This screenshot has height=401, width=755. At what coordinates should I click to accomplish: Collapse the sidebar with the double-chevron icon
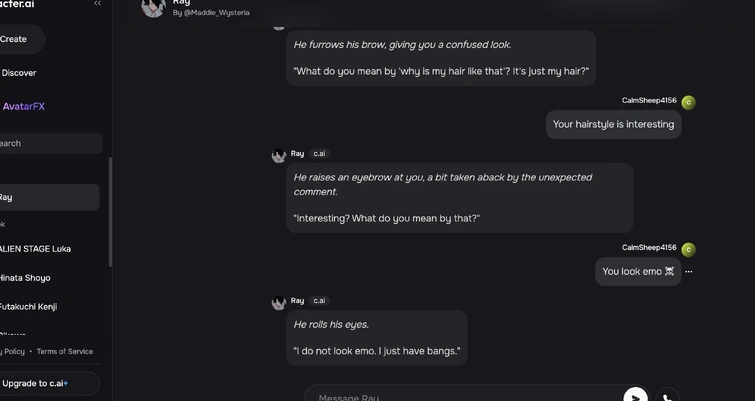click(97, 4)
